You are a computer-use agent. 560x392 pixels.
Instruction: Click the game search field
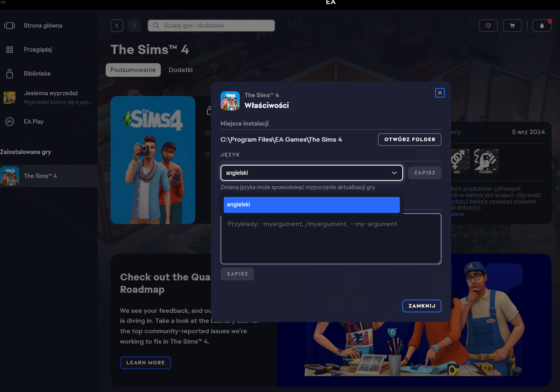[211, 26]
